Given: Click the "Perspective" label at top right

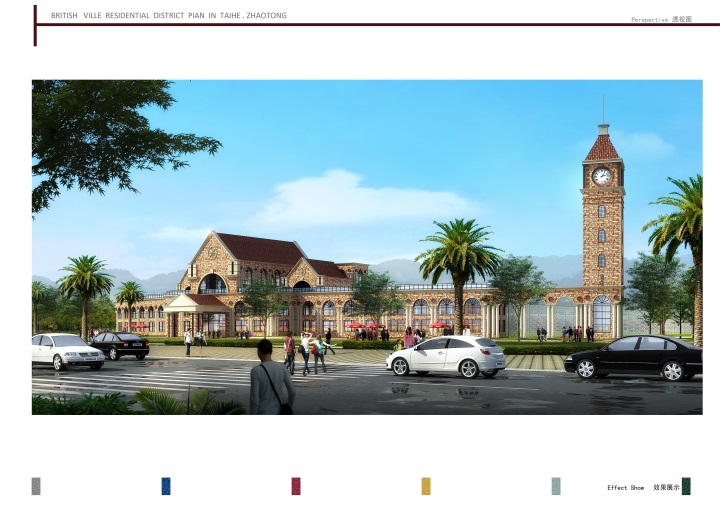Looking at the screenshot, I should pos(649,19).
